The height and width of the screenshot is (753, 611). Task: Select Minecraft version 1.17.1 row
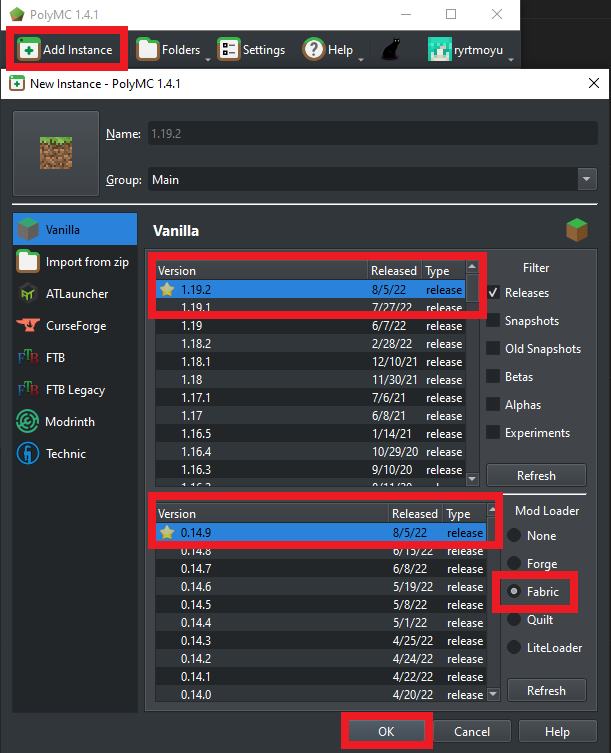pyautogui.click(x=310, y=398)
